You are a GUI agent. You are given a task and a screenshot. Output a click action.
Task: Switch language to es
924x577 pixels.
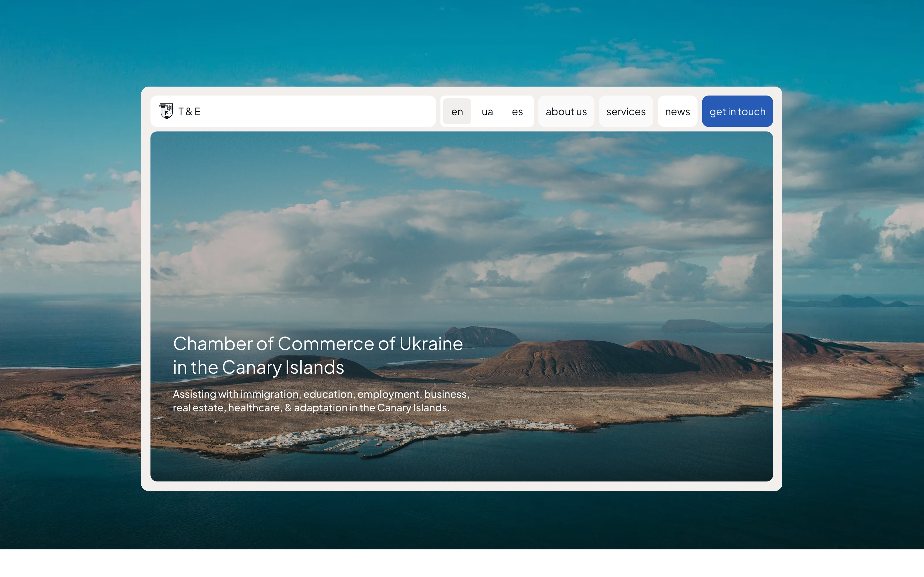coord(517,111)
